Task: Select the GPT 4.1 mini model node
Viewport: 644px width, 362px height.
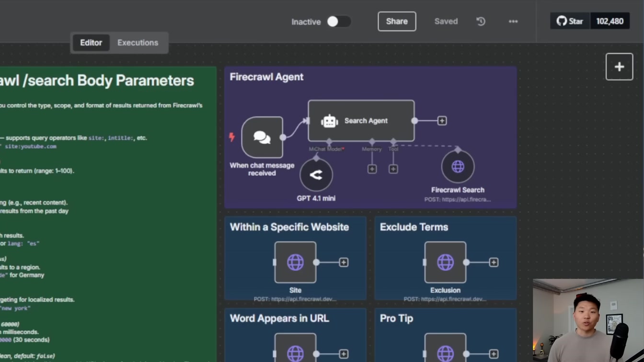Action: click(316, 175)
